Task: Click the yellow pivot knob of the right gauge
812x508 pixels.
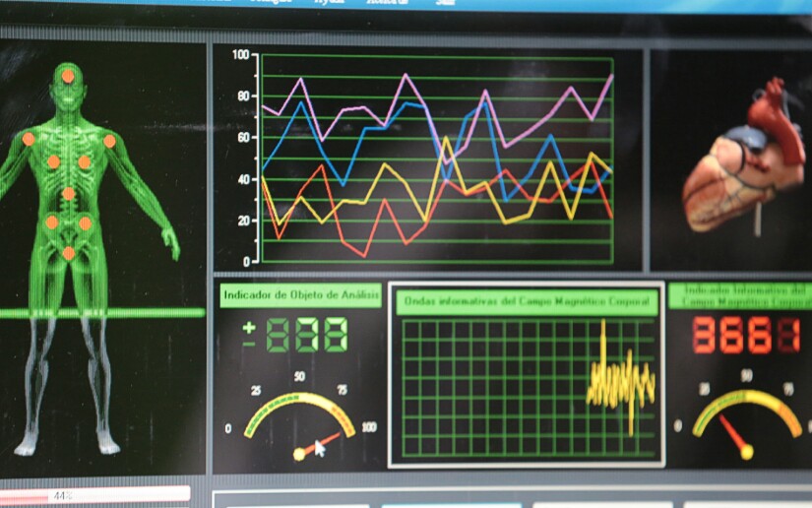Action: (x=746, y=453)
